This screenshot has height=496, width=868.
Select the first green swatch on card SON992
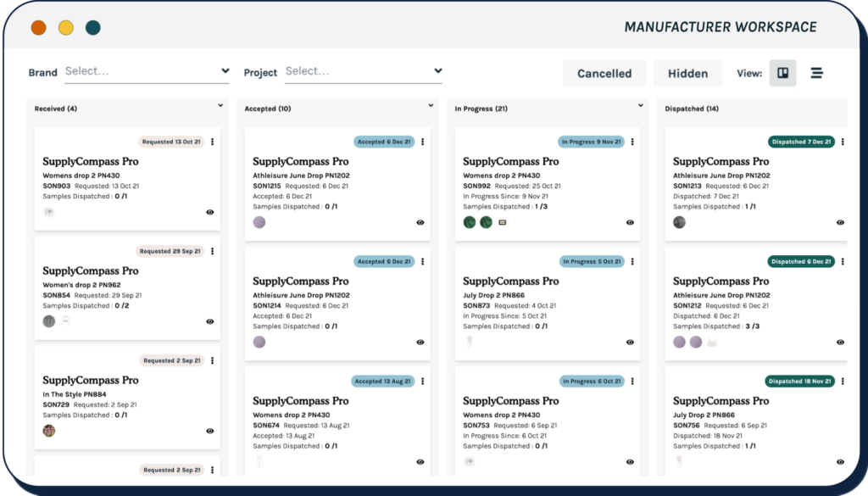pyautogui.click(x=470, y=222)
